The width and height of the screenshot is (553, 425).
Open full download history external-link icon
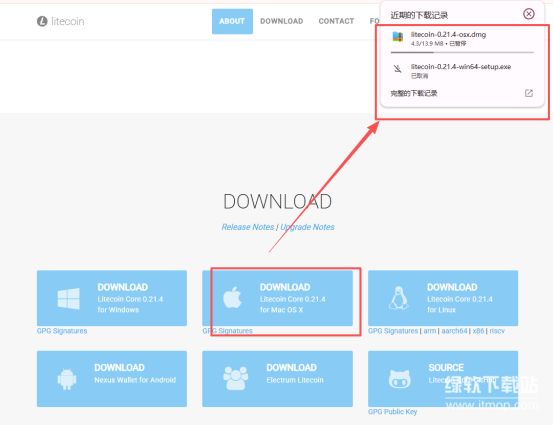click(528, 93)
